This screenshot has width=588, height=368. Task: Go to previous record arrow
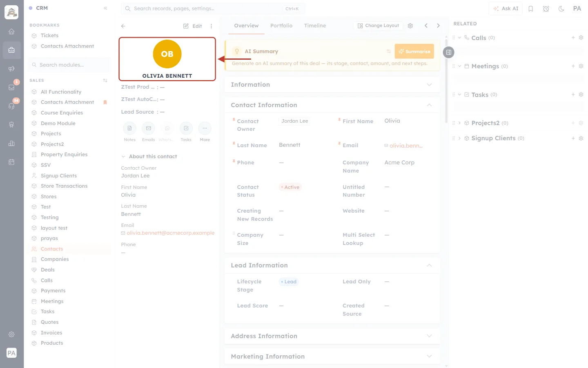(426, 26)
